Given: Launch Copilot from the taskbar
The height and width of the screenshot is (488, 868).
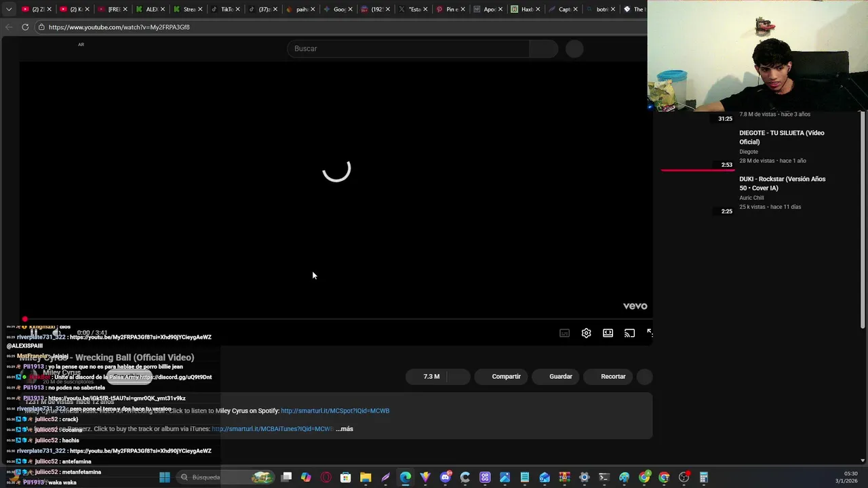Looking at the screenshot, I should (306, 477).
